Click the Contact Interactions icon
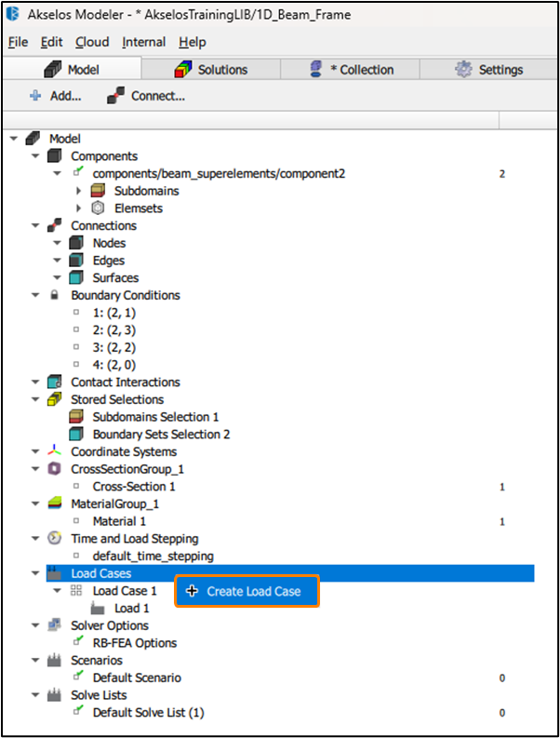Screen dimensions: 560x738 55,382
